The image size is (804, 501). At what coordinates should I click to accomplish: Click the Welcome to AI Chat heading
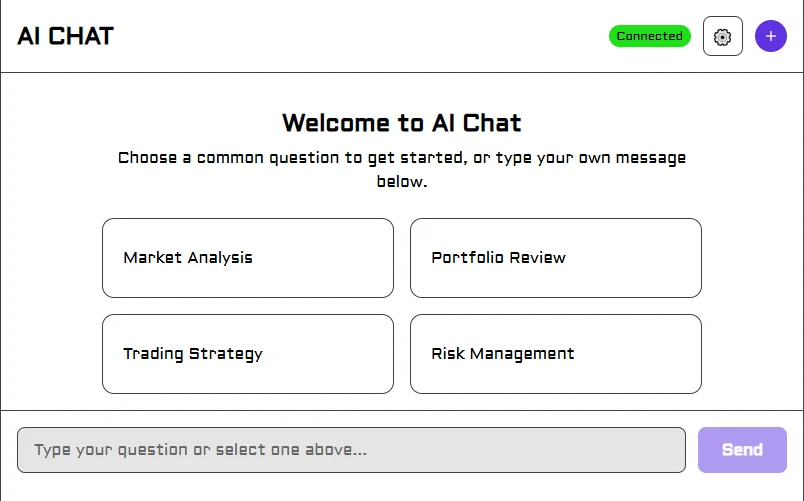[x=401, y=123]
